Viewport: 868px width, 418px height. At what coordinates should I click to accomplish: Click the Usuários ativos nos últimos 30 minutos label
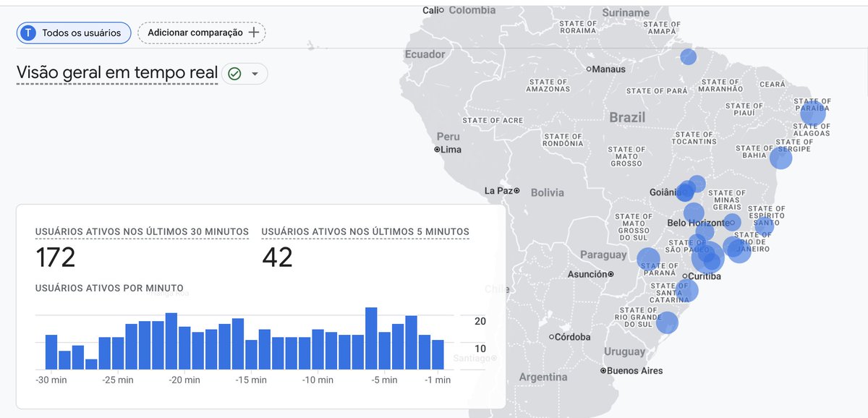coord(142,232)
